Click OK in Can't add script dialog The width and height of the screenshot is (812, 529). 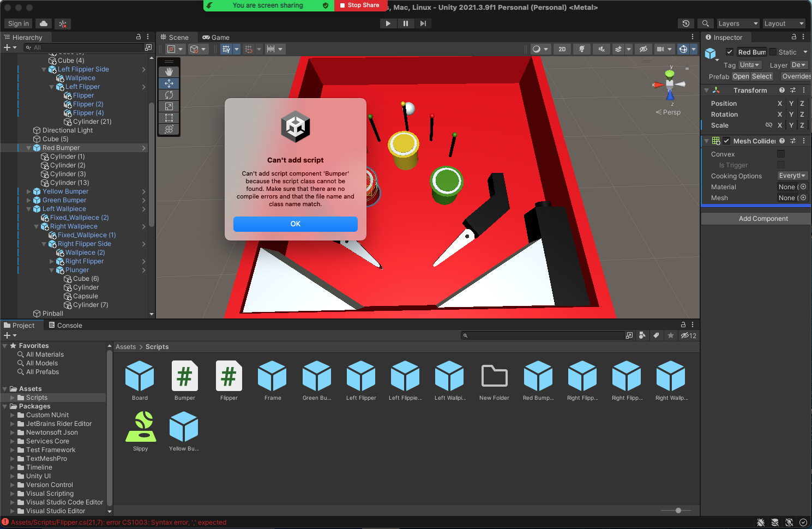(x=295, y=224)
